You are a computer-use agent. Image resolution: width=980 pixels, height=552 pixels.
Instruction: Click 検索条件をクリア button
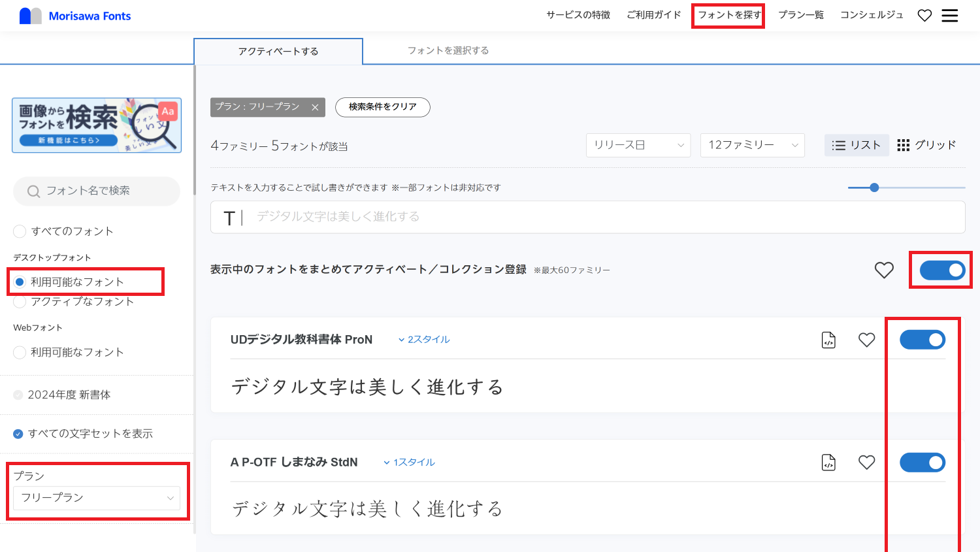click(383, 107)
